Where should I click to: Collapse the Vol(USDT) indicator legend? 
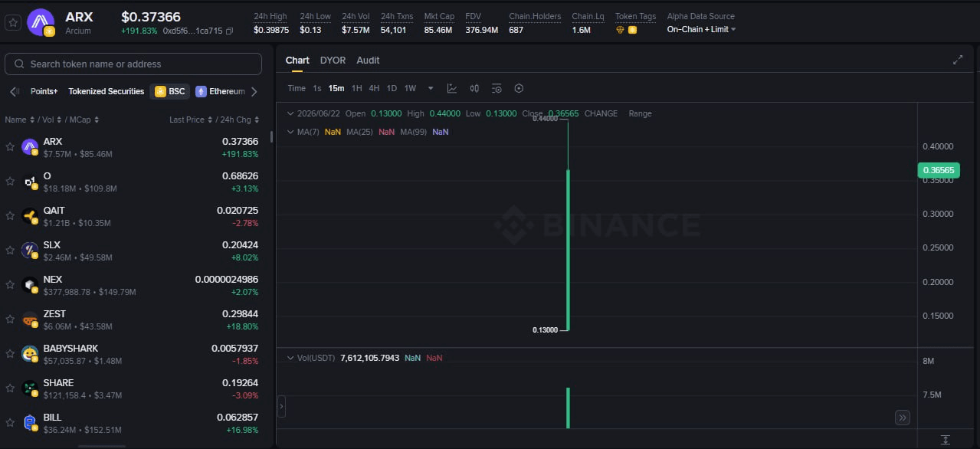(290, 358)
